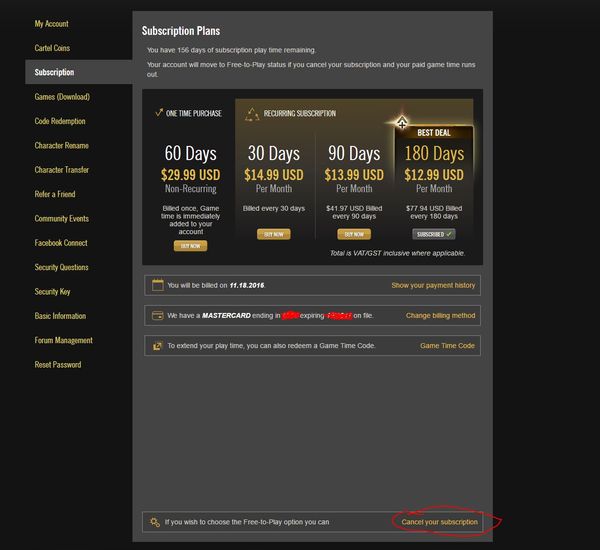Image resolution: width=600 pixels, height=550 pixels.
Task: Click the credit card icon for Mastercard
Action: (157, 315)
